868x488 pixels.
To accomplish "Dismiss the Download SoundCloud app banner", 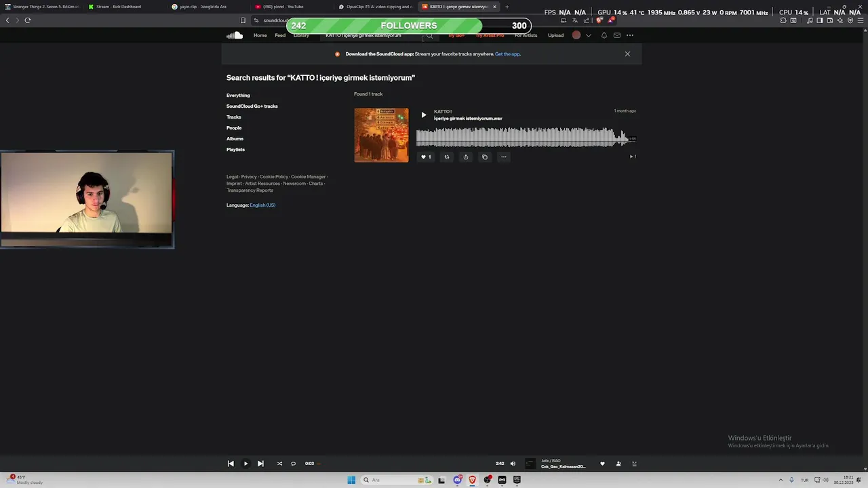I will tap(627, 54).
